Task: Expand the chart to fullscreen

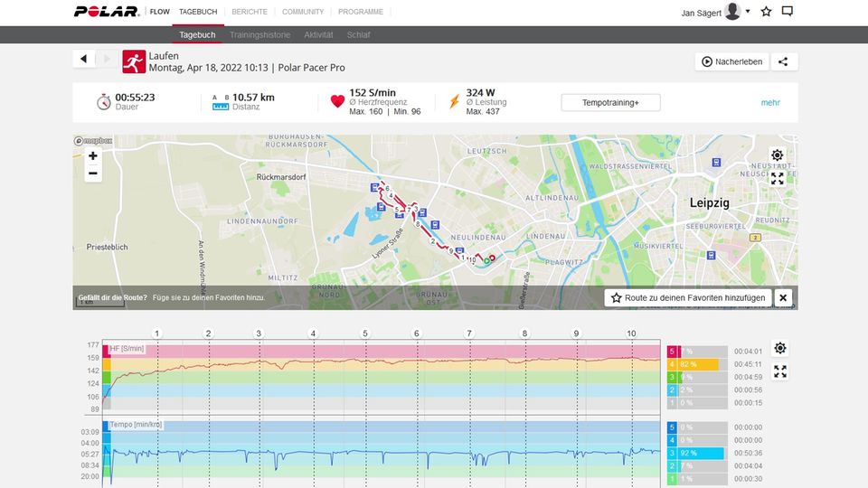Action: [x=780, y=371]
